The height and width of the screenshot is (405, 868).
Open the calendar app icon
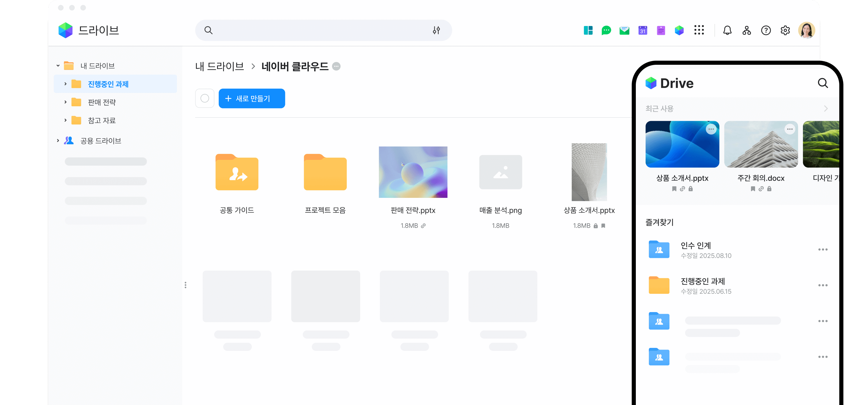click(x=643, y=30)
